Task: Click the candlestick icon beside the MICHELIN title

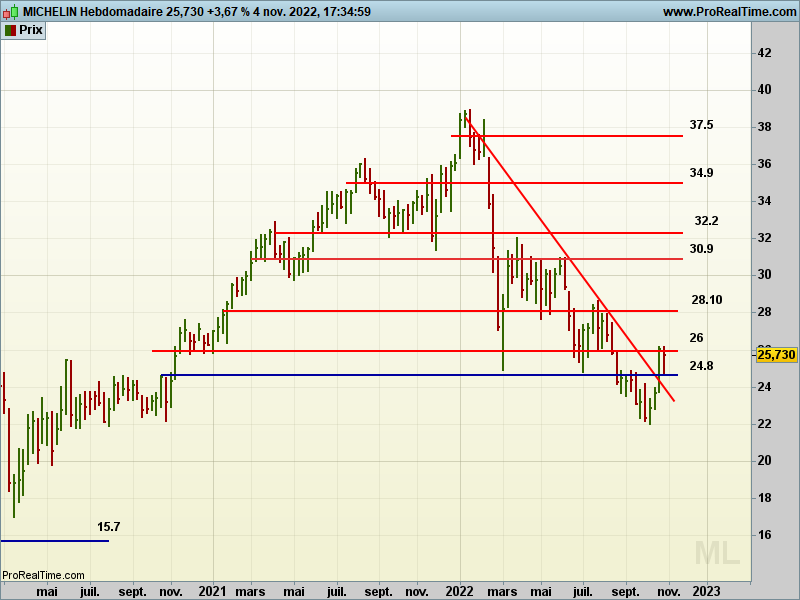Action: [10, 11]
